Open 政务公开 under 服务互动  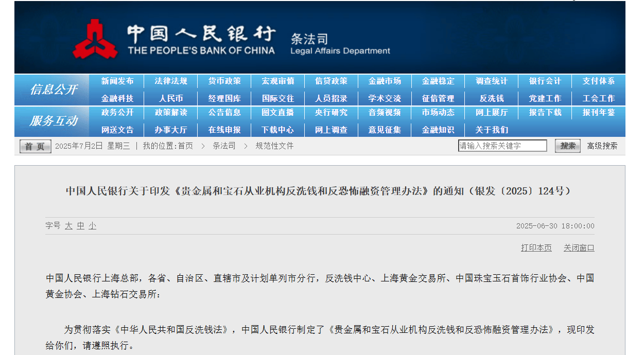(117, 113)
